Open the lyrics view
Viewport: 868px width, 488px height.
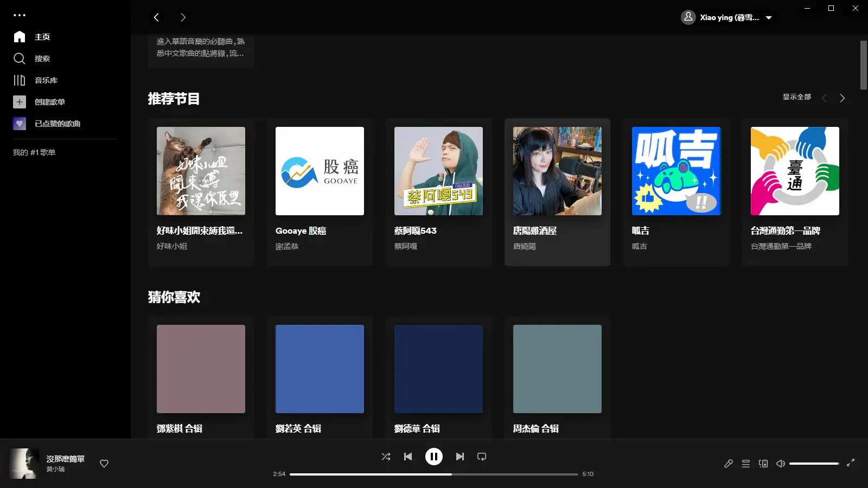[729, 464]
